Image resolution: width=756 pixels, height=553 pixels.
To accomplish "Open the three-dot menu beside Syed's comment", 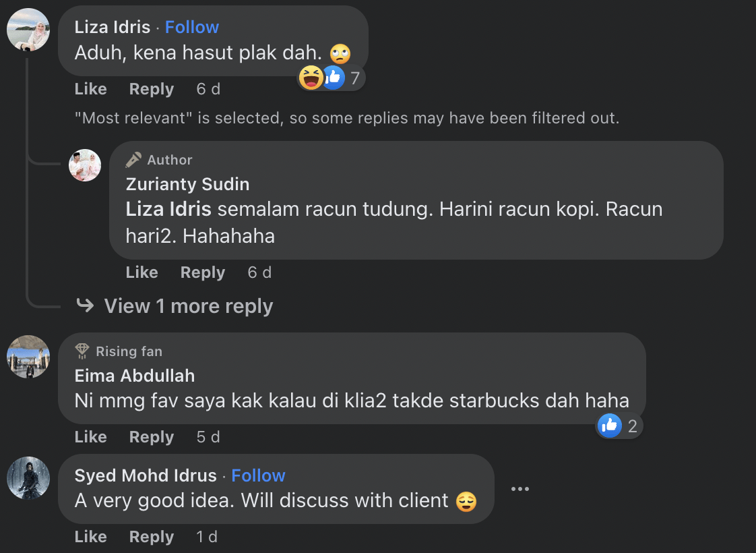I will pos(519,489).
